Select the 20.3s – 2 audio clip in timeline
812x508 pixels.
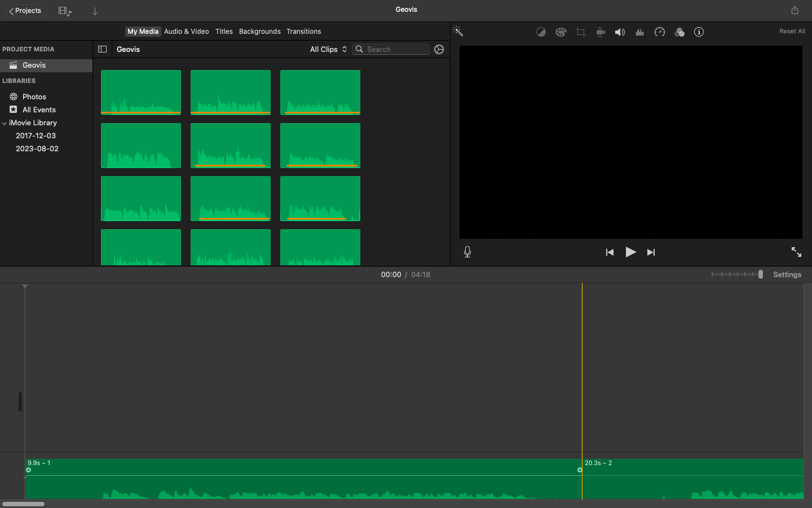[693, 479]
